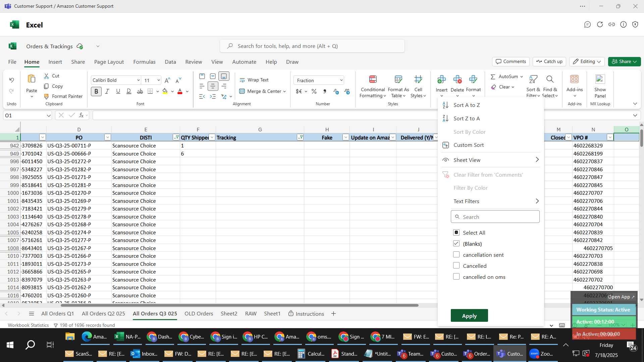Click Sort A to Z

[467, 105]
